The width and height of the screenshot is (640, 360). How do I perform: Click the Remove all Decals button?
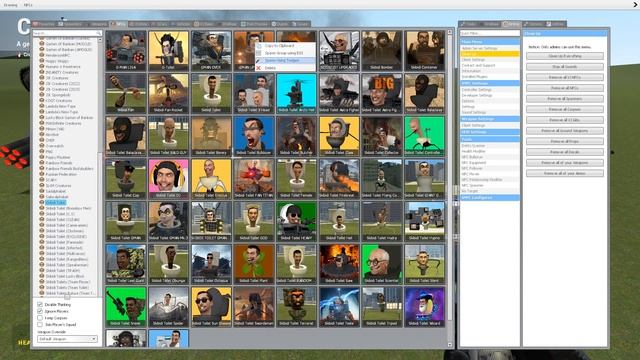click(565, 152)
